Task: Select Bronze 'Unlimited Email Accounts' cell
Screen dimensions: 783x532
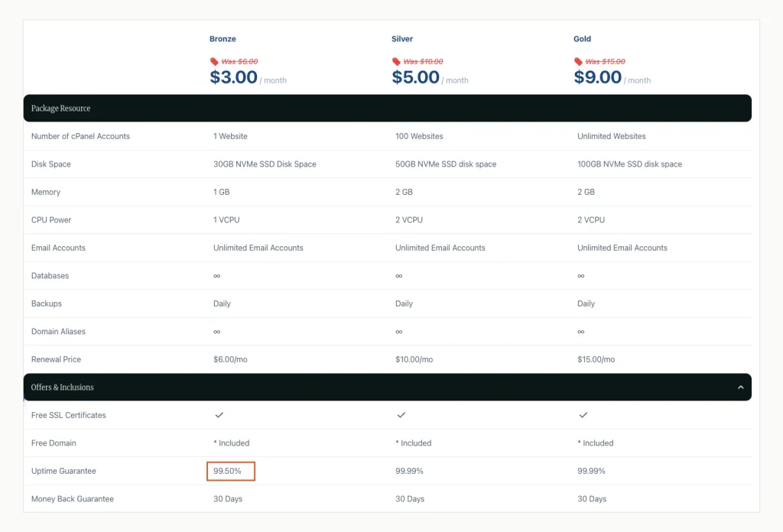Action: [258, 248]
